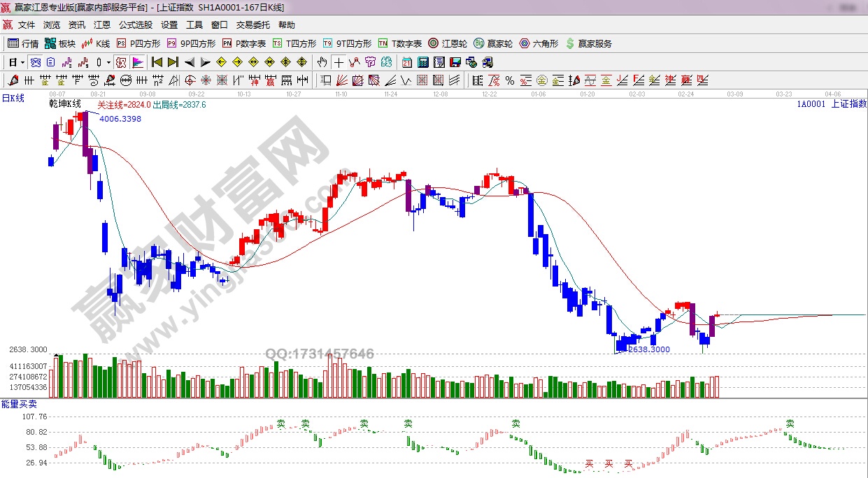This screenshot has width=868, height=478.
Task: Click the 出局线=2837.6 value
Action: click(179, 105)
